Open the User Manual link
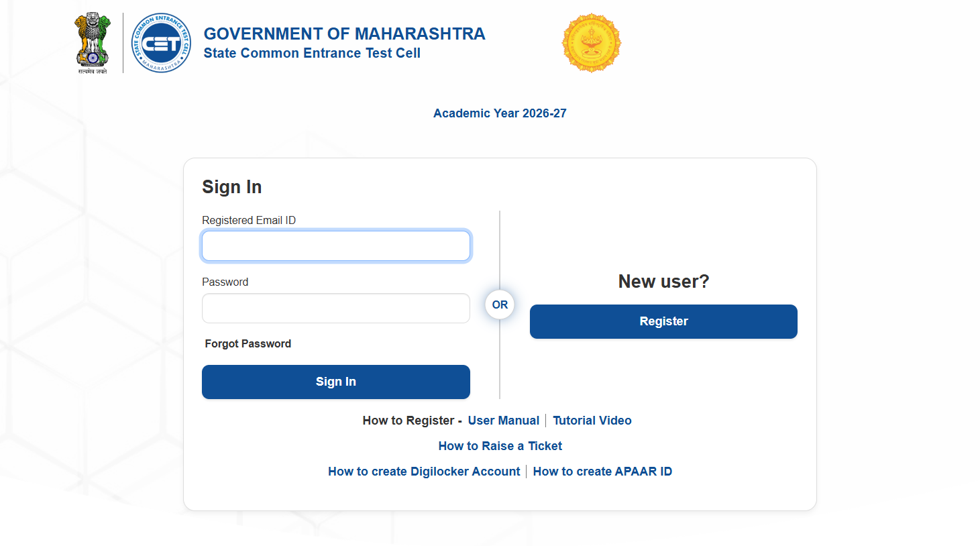Image resolution: width=980 pixels, height=546 pixels. 503,421
